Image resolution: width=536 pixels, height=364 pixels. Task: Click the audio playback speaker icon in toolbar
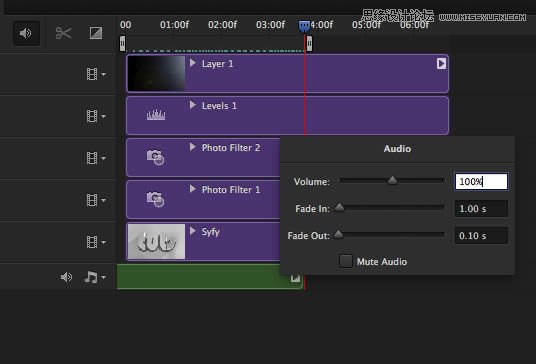tap(26, 33)
